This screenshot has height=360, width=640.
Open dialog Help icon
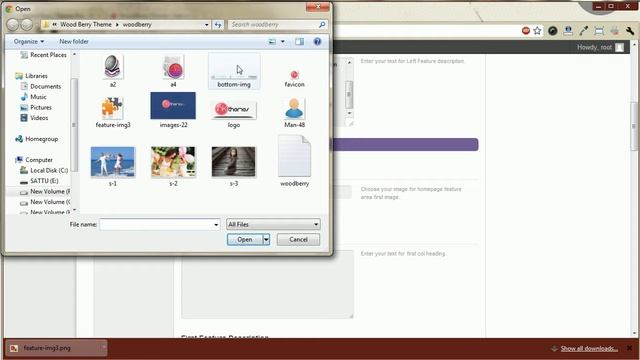point(317,42)
